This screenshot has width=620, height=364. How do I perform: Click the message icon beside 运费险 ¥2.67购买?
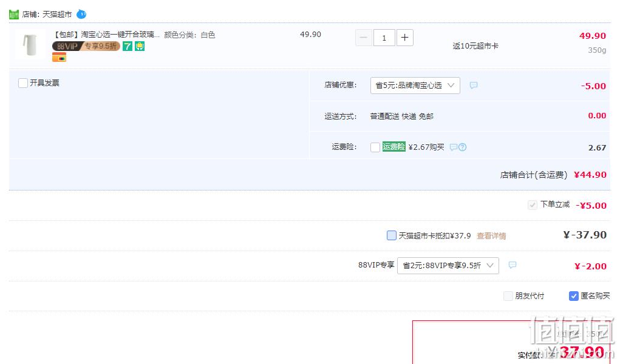(454, 147)
